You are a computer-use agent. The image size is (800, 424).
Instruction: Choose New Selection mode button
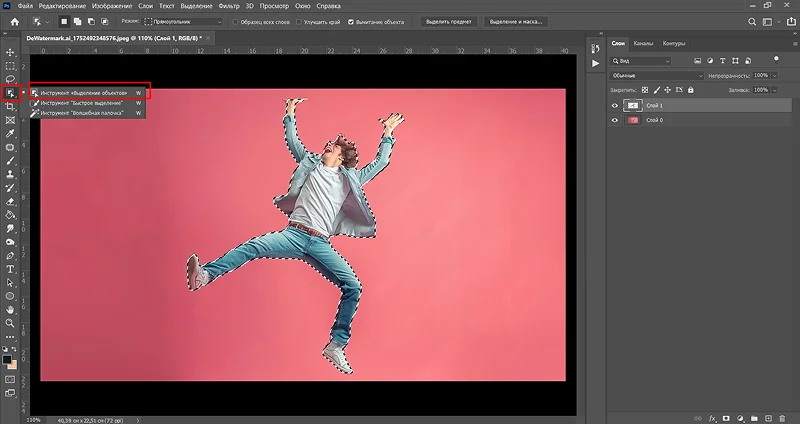[x=65, y=22]
